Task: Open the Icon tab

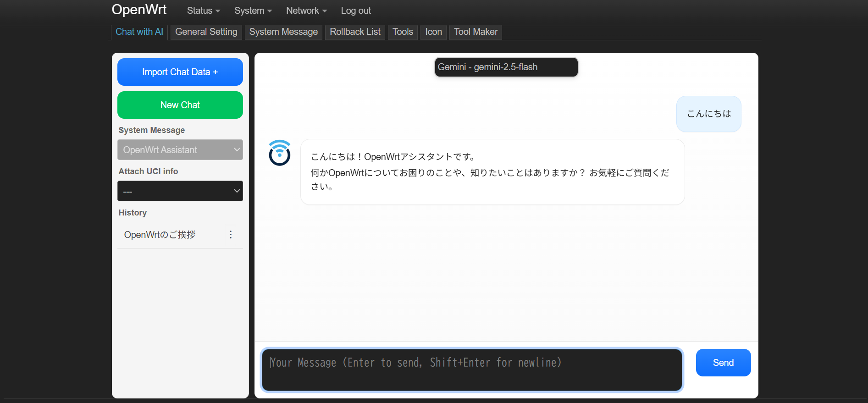Action: click(x=433, y=32)
